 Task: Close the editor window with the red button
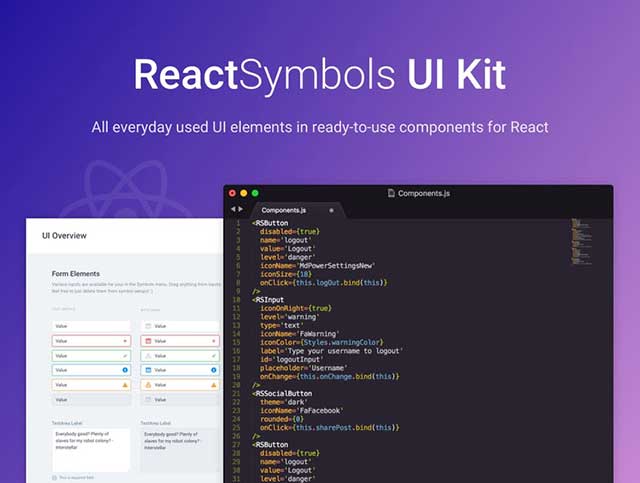point(232,193)
